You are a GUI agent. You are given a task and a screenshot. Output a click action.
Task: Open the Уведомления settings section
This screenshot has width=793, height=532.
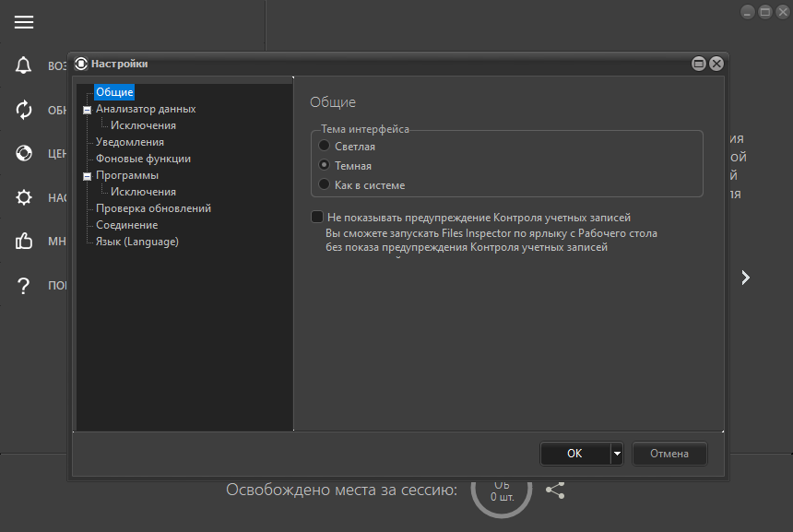pos(130,142)
